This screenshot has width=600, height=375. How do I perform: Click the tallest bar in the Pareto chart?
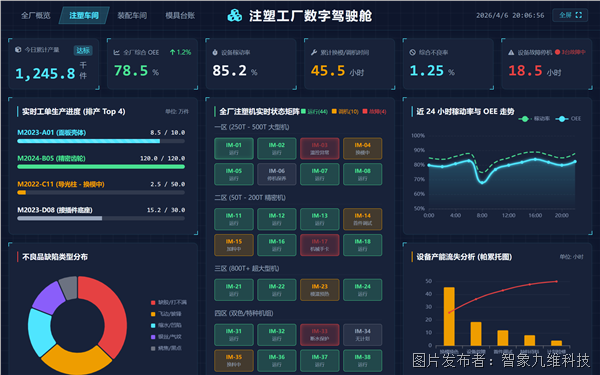coord(449,316)
